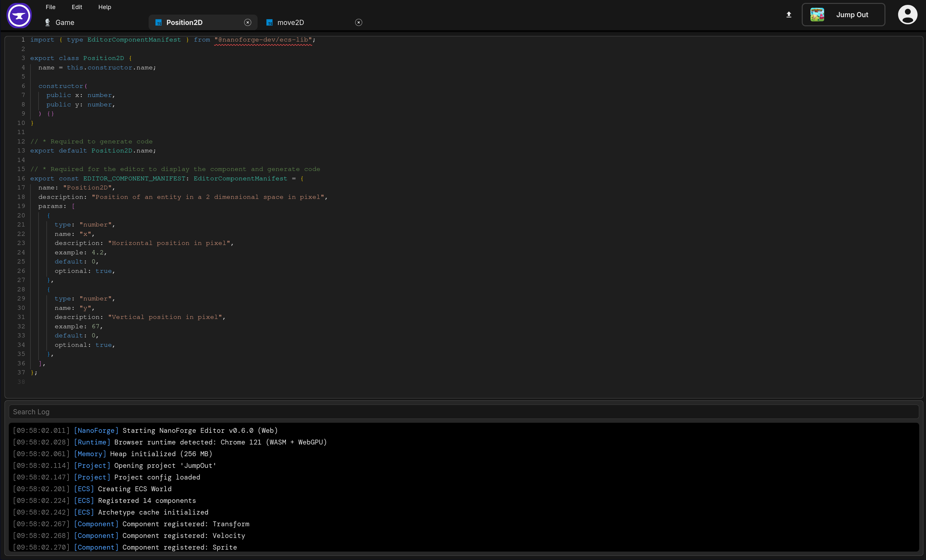Image resolution: width=926 pixels, height=560 pixels.
Task: Click name: "y" on line 30
Action: click(x=74, y=308)
